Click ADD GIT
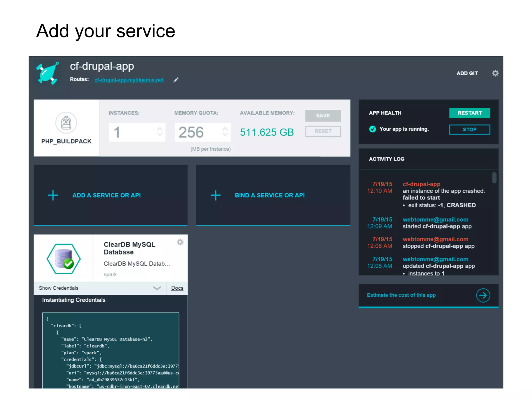Viewport: 532px width, 399px height. pos(467,74)
